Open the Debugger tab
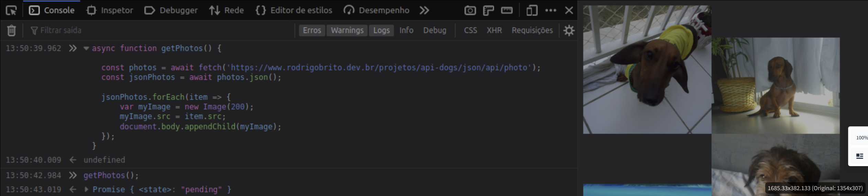 (x=171, y=11)
